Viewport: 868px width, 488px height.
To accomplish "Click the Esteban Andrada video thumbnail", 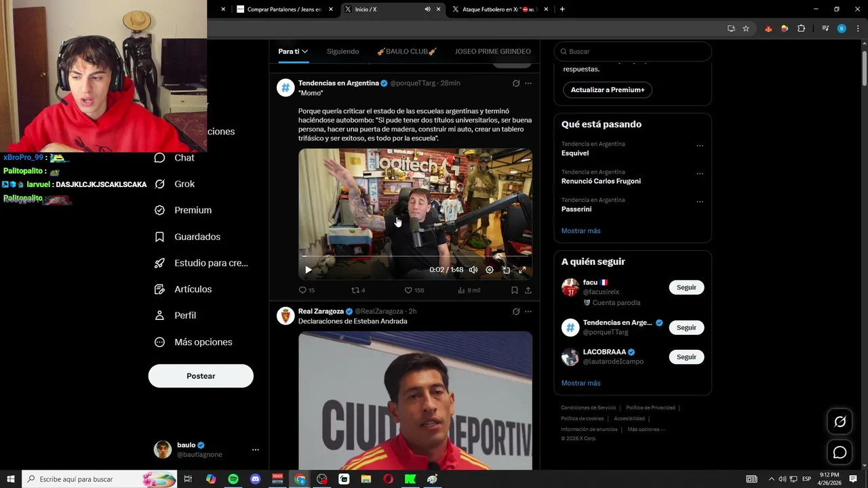I will 415,401.
